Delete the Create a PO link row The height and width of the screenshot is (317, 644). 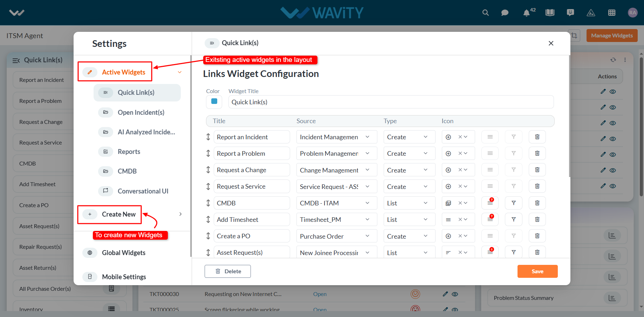[537, 236]
